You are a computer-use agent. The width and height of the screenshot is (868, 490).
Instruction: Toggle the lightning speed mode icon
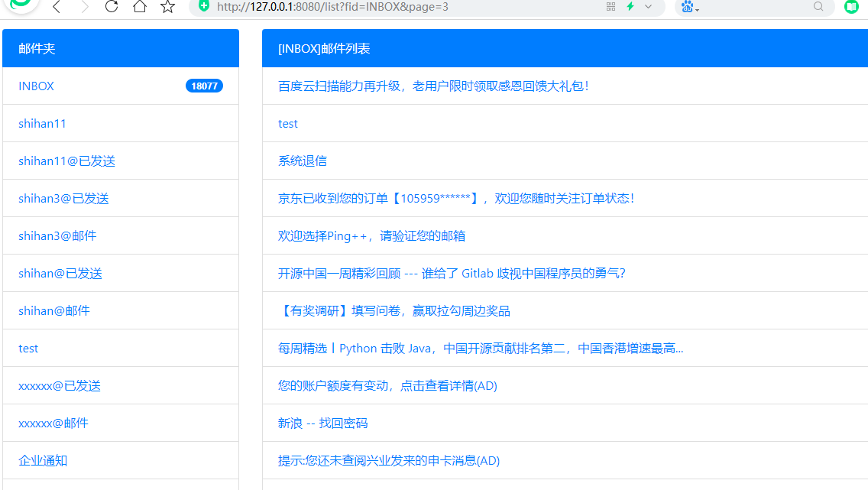click(630, 7)
